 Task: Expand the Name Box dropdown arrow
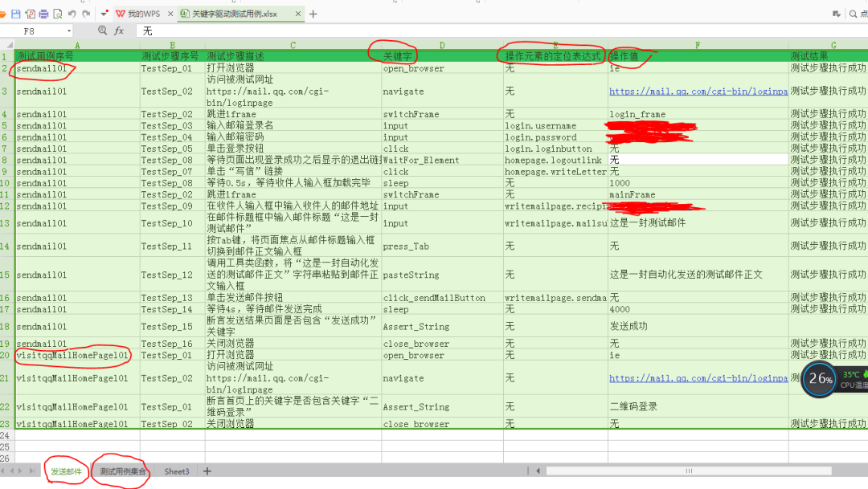coord(69,31)
